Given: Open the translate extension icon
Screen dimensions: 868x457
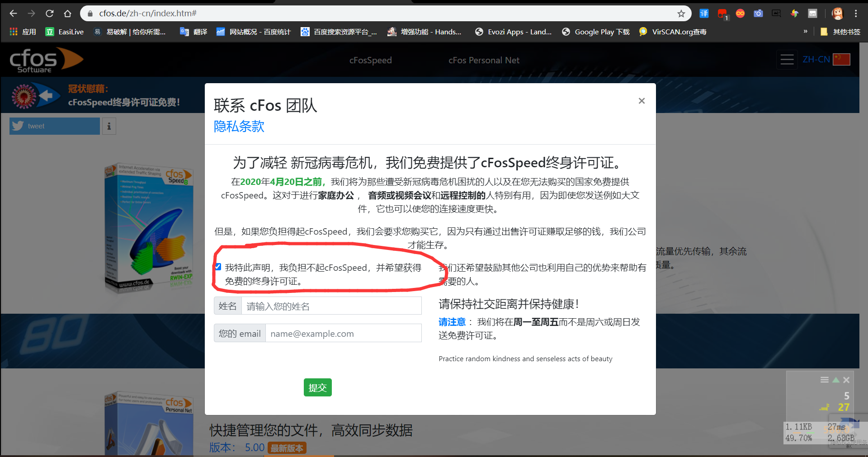Looking at the screenshot, I should [x=704, y=14].
